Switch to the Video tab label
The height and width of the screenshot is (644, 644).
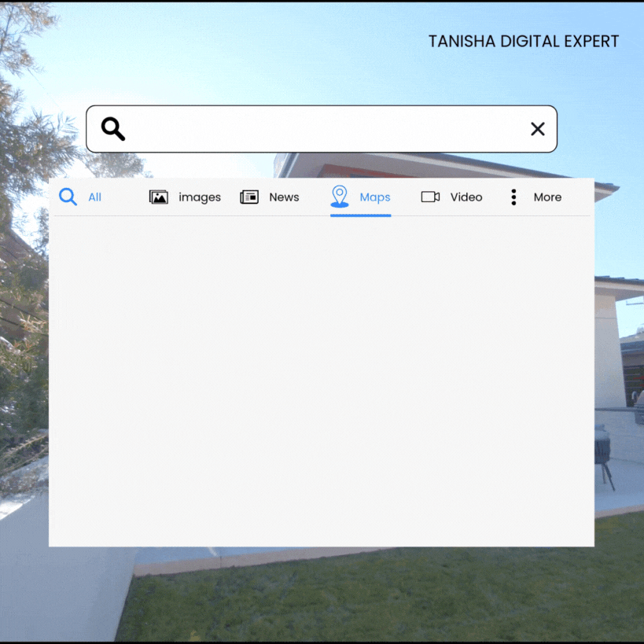click(466, 197)
